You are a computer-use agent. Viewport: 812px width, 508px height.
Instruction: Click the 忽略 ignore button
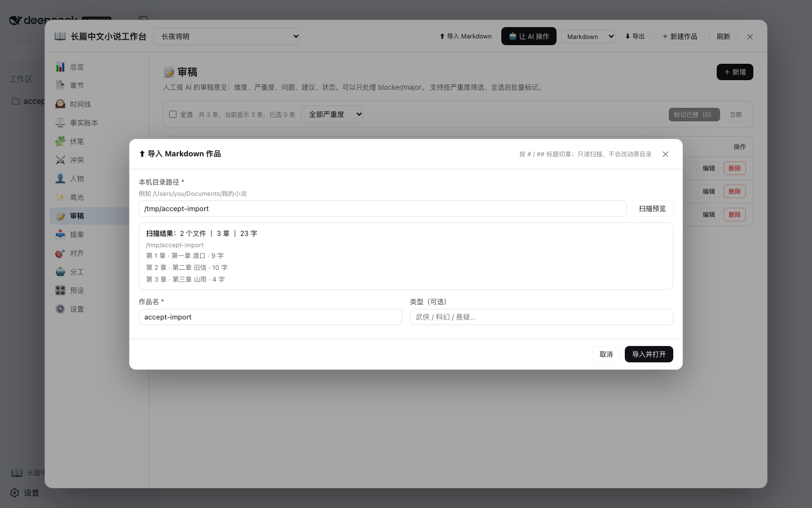click(736, 114)
